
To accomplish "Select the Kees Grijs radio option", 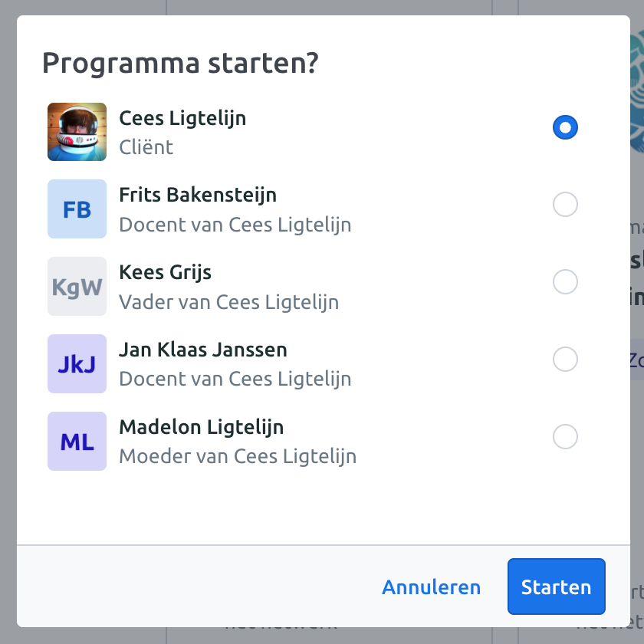I will coord(565,282).
